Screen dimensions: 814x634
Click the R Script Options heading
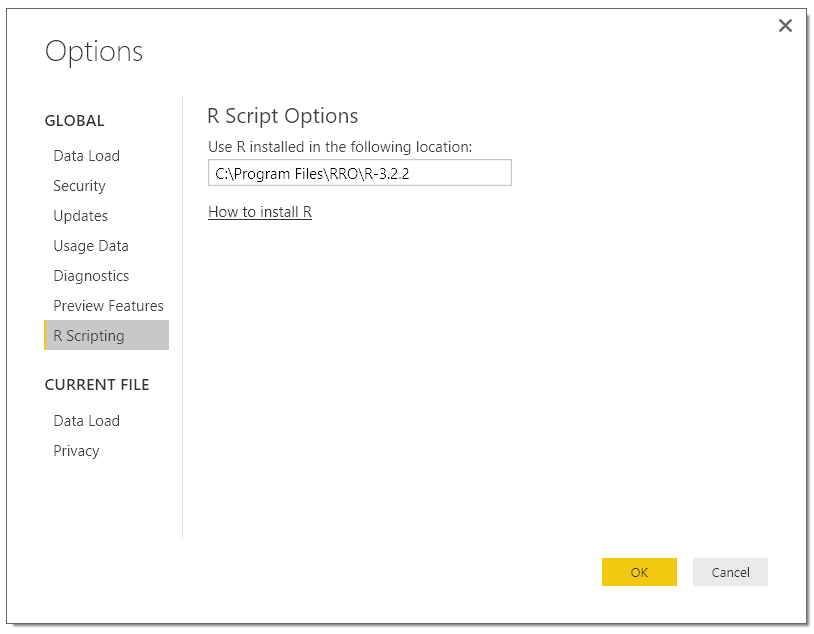pyautogui.click(x=282, y=116)
